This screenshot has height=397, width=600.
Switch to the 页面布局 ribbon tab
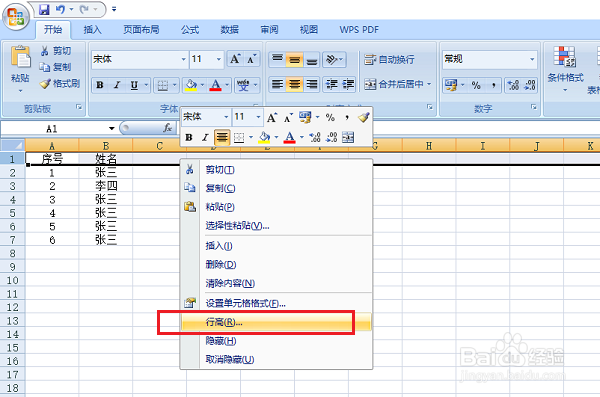[x=141, y=30]
